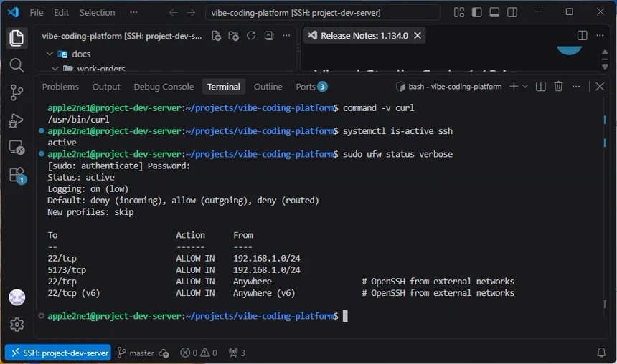Click the SSH: project-dev-server remote indicator

click(x=58, y=353)
